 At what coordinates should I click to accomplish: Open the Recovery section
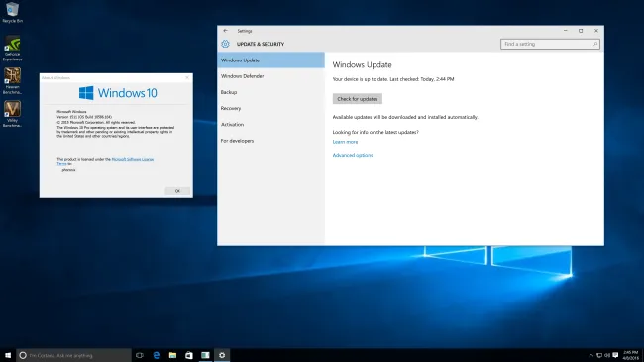271,108
